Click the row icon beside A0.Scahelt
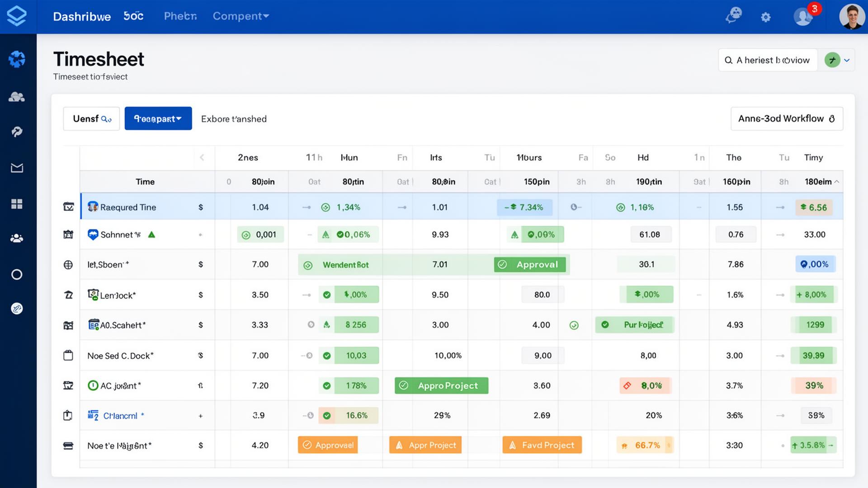 point(68,325)
